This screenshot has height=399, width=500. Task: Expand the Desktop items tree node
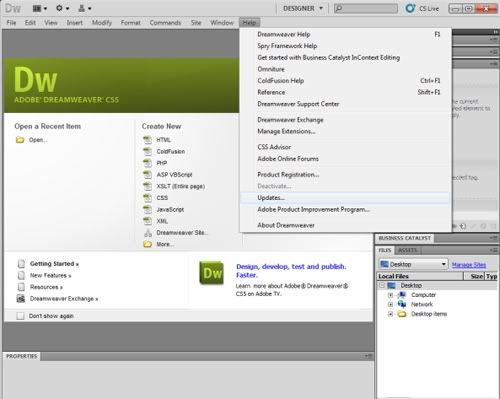pos(390,314)
